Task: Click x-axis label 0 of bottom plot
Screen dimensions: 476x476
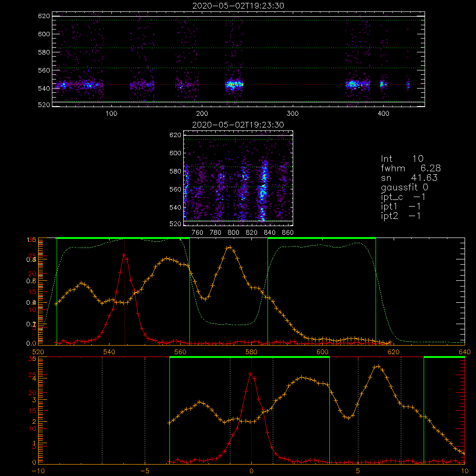Action: 251,471
